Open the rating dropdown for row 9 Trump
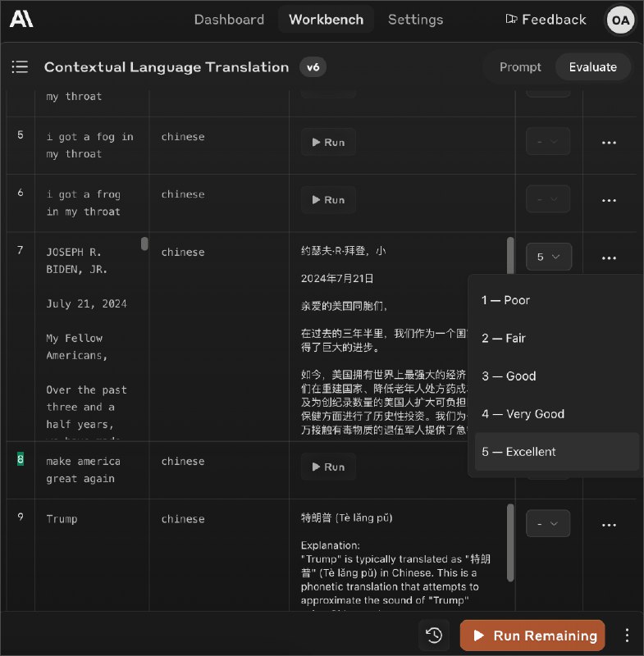Viewport: 644px width, 656px height. [548, 523]
